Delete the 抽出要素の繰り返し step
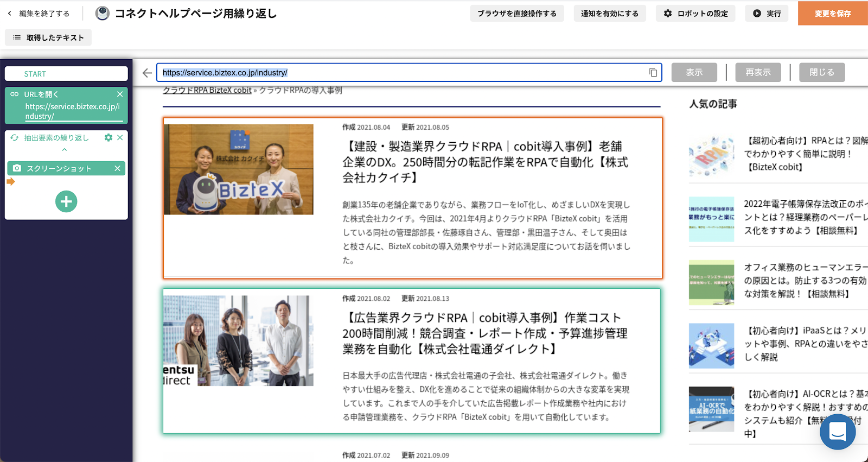868x462 pixels. [120, 138]
